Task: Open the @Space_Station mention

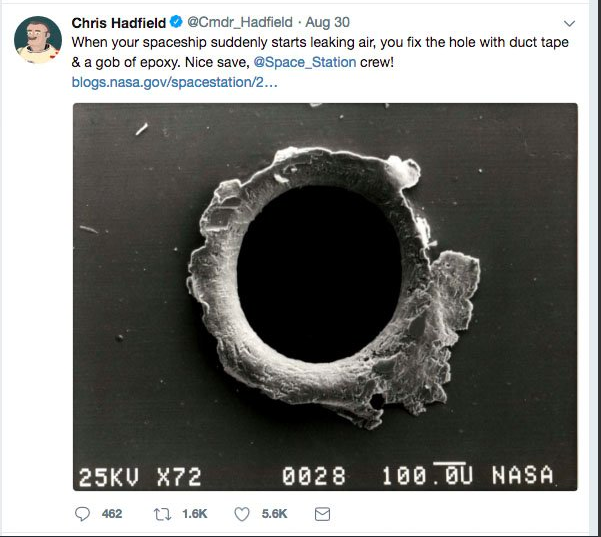Action: click(305, 62)
